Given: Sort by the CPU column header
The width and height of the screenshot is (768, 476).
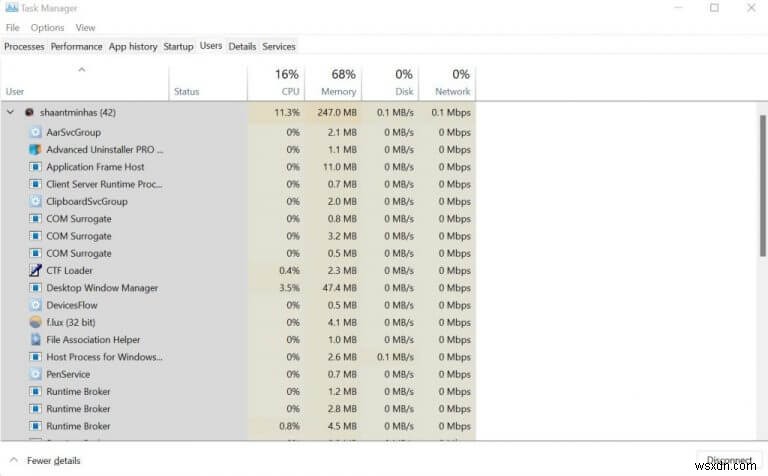Looking at the screenshot, I should [x=276, y=82].
